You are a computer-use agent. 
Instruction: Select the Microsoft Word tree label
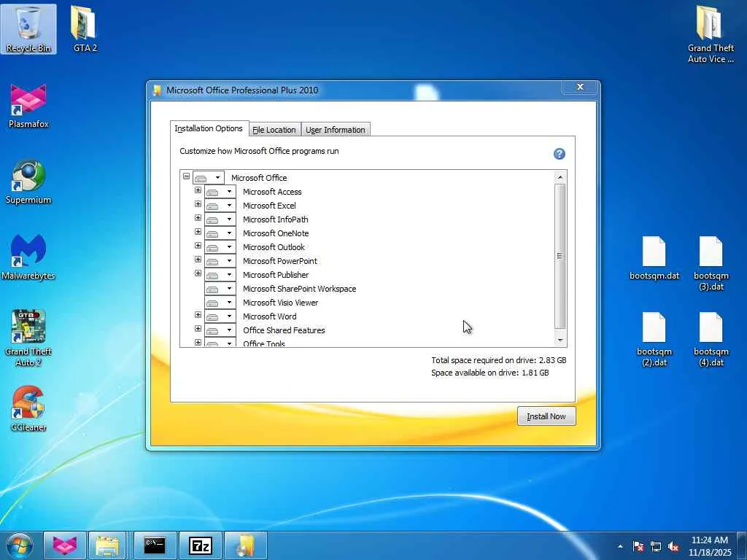tap(270, 316)
